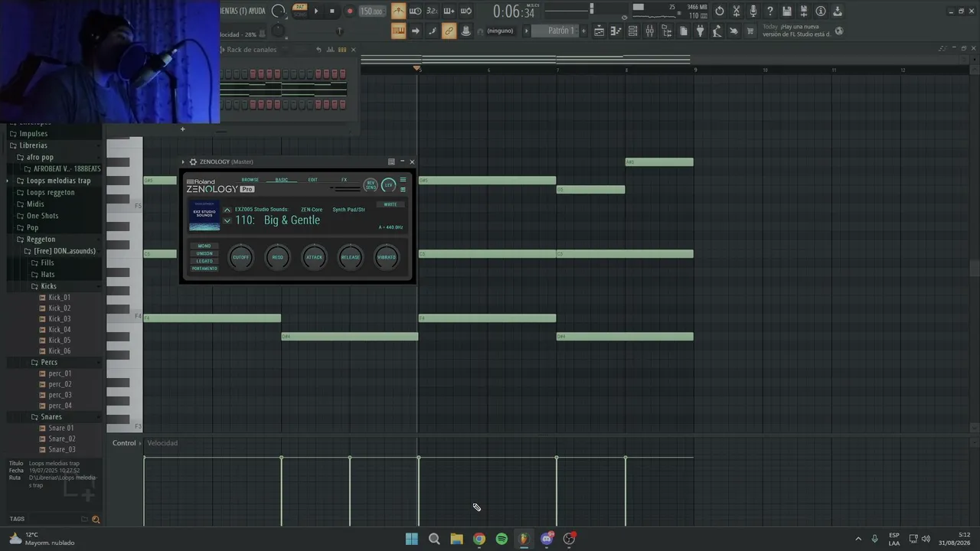Screen dimensions: 980x551
Task: Expand the Loops melodias trap folder
Action: 58,181
